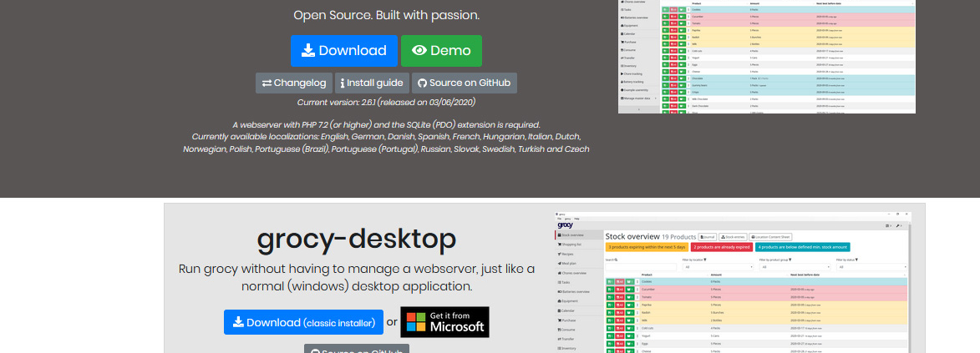The height and width of the screenshot is (353, 980).
Task: Click yellow '3 products expiring' badge
Action: (x=647, y=247)
